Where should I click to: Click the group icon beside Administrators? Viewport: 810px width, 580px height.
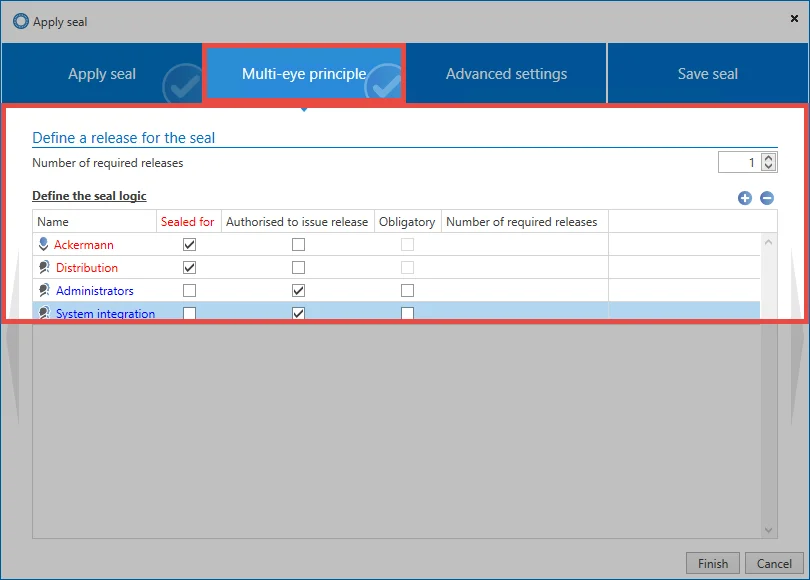[44, 290]
